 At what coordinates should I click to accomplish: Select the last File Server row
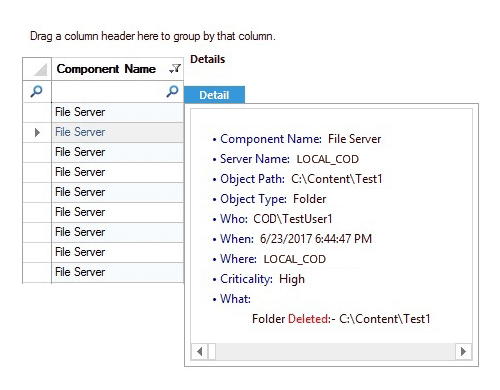(117, 272)
